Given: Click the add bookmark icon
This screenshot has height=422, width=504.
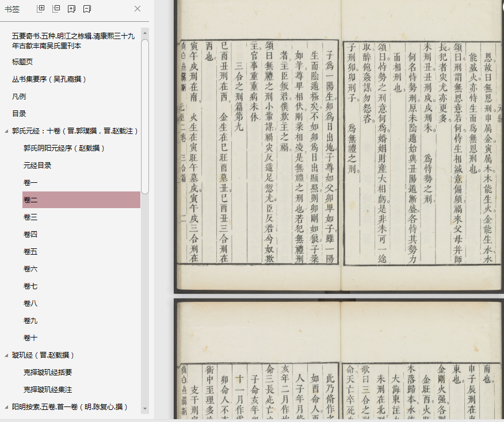Looking at the screenshot, I should (71, 9).
